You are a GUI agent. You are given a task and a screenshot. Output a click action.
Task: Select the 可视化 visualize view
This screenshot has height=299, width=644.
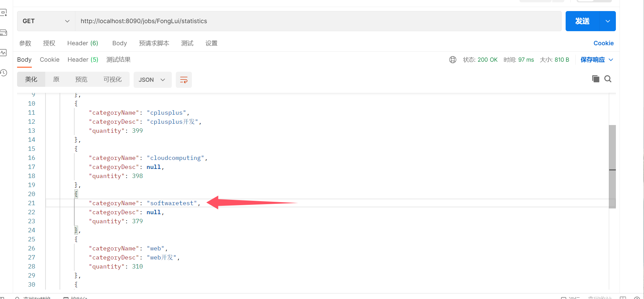click(x=113, y=79)
